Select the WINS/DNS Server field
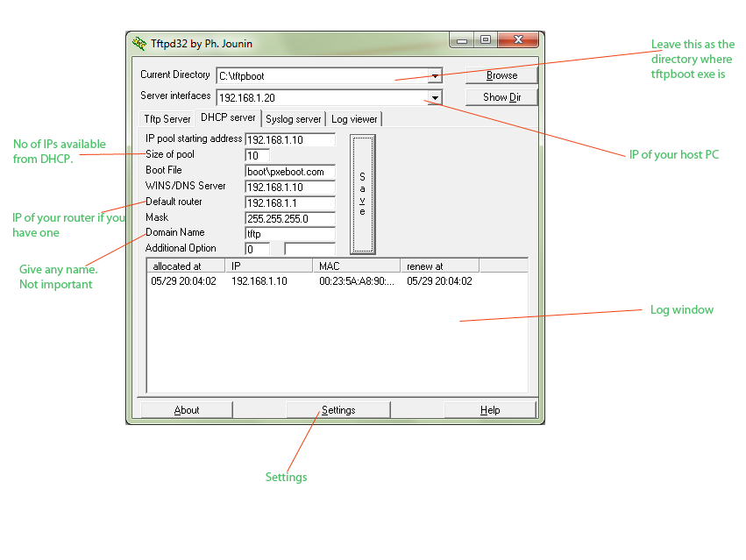Viewport: 746px width, 560px height. [289, 188]
